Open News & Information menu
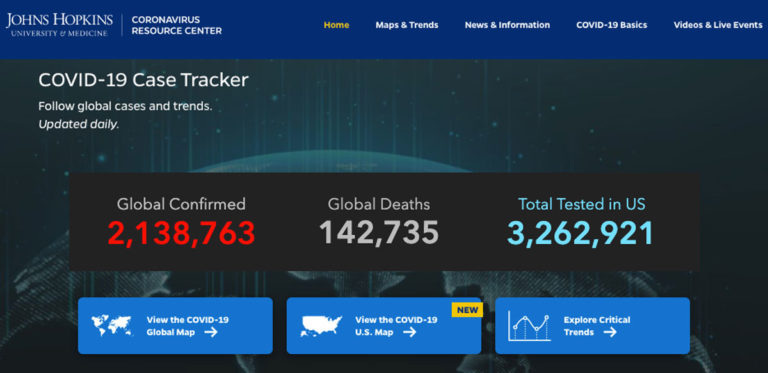The image size is (768, 373). point(507,25)
